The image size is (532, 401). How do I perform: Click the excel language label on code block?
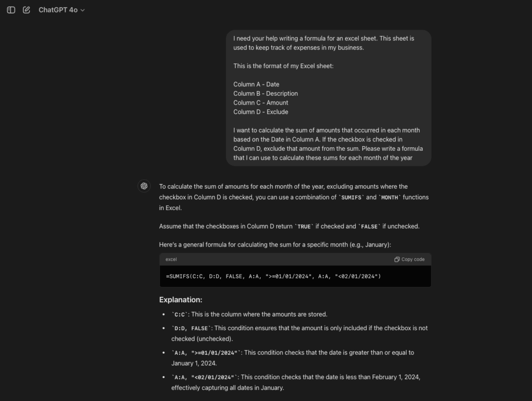click(x=171, y=259)
